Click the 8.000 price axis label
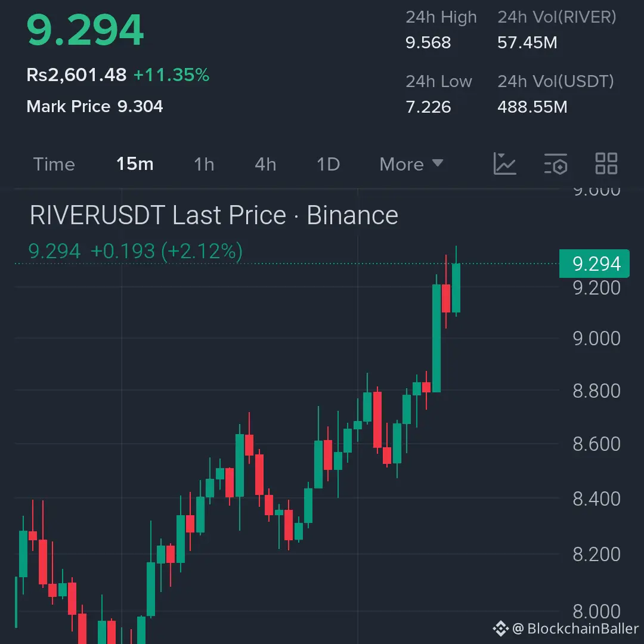 [x=596, y=611]
